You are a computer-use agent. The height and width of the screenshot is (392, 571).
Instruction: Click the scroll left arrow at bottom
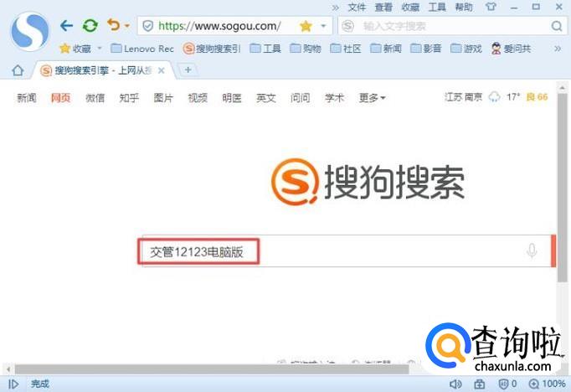[8, 369]
